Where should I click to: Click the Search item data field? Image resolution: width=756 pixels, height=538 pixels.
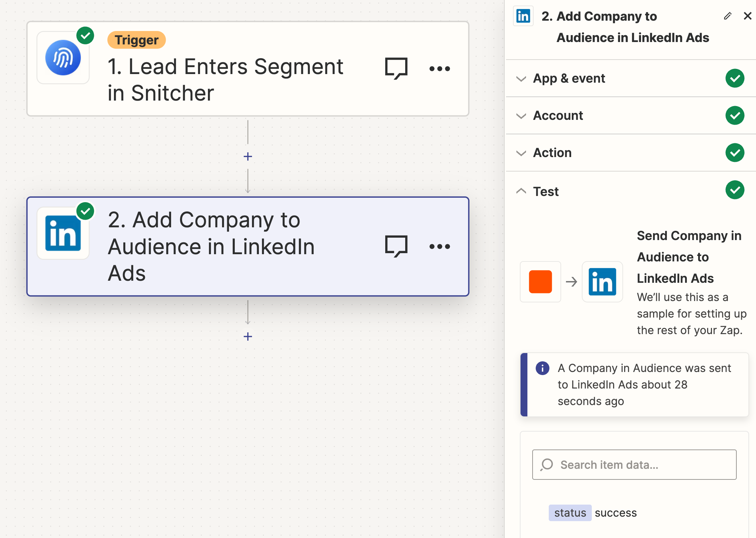point(634,465)
